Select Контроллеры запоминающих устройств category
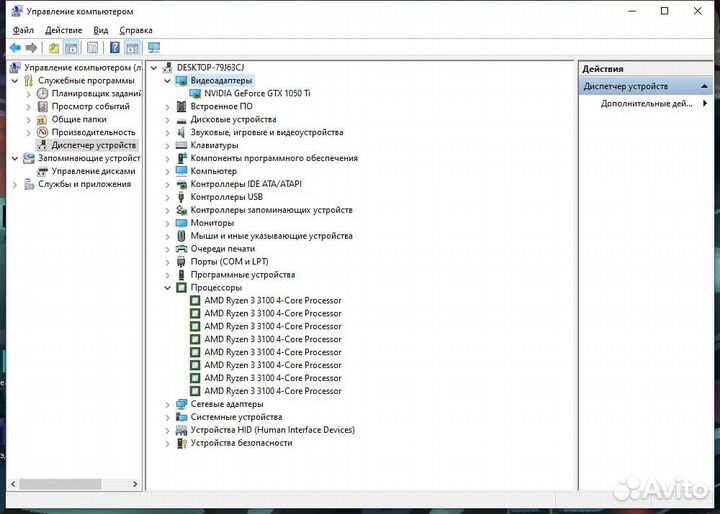Screen dimensions: 720x514 coord(271,210)
